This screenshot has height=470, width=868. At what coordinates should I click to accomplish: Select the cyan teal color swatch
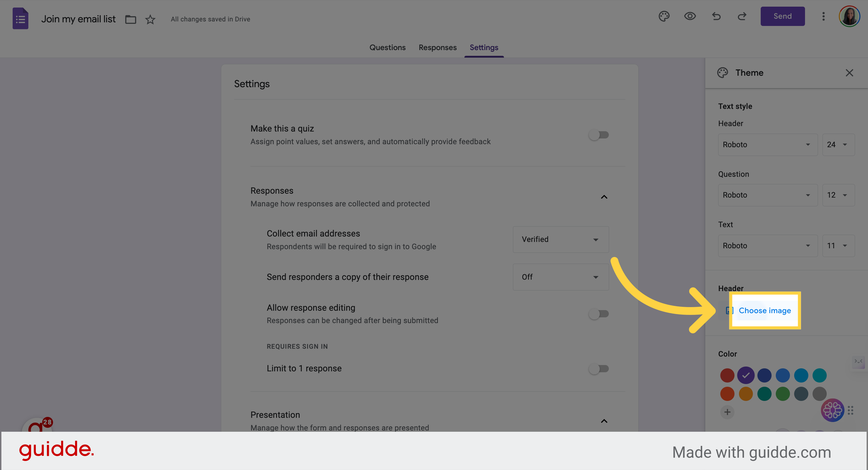pos(819,375)
